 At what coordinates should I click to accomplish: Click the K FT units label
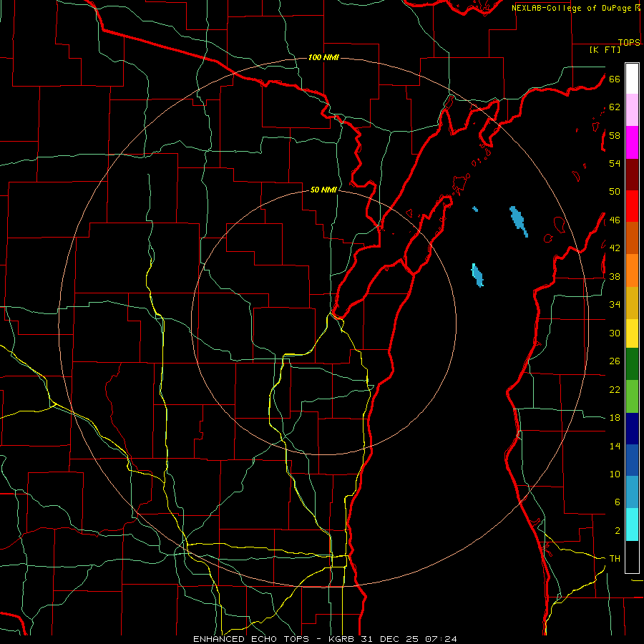(605, 50)
